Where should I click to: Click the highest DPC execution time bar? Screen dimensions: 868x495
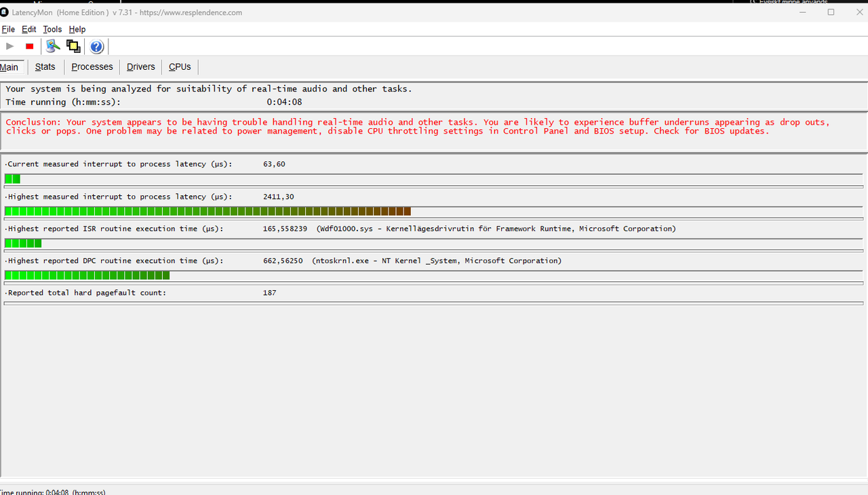433,275
